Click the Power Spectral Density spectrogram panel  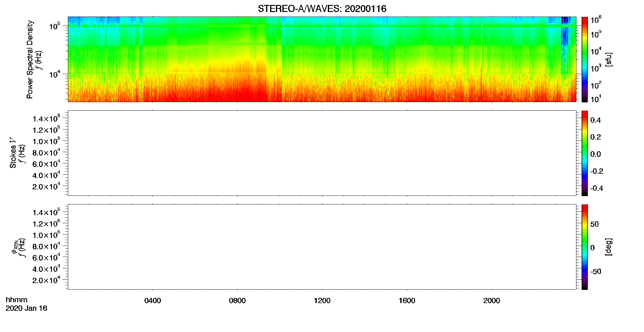[x=322, y=59]
